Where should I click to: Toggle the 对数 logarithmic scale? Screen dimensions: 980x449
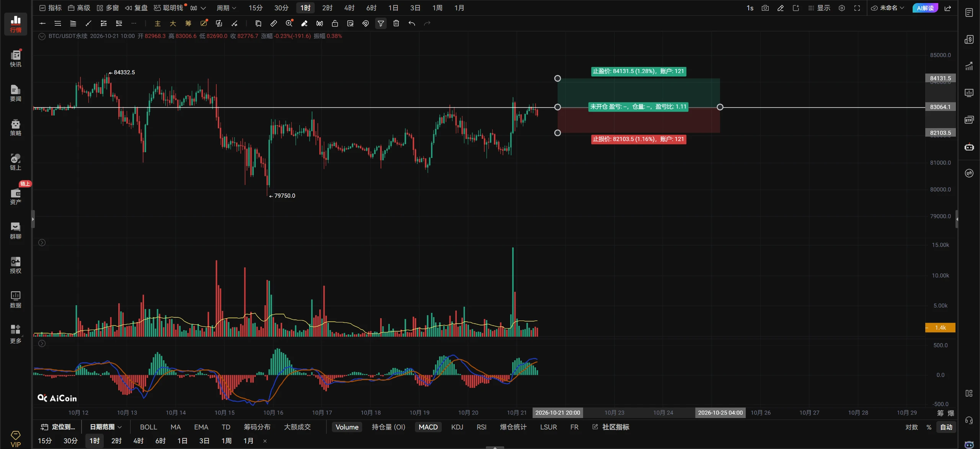point(911,427)
